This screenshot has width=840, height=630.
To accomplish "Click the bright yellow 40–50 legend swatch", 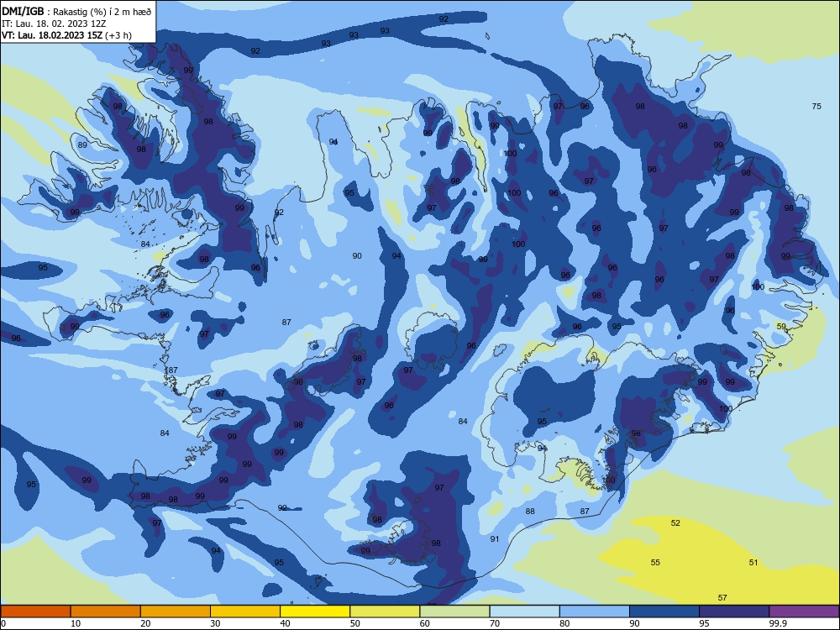I will coord(315,612).
